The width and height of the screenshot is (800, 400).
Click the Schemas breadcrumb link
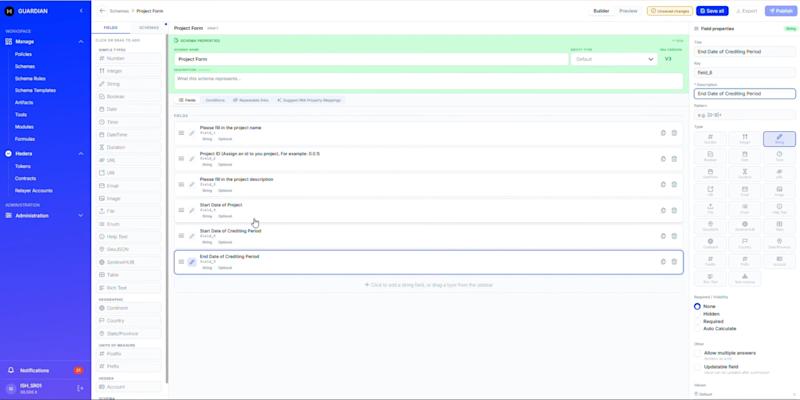[x=118, y=11]
